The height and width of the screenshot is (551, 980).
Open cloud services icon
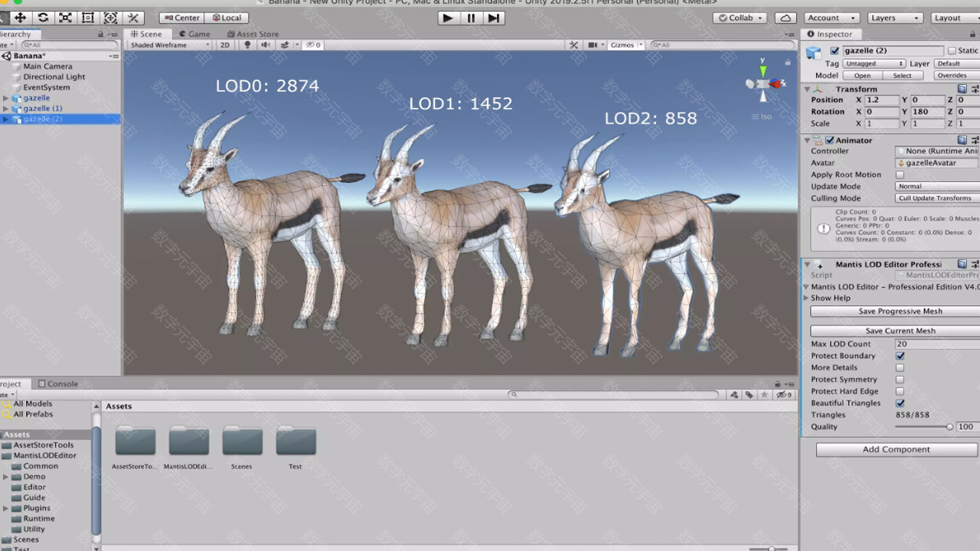click(x=785, y=18)
